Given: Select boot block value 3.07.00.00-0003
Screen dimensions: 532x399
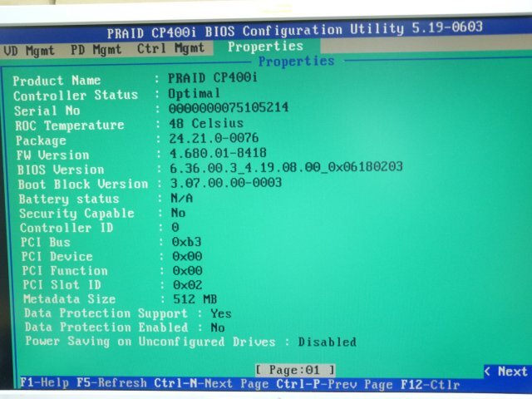Looking at the screenshot, I should tap(226, 183).
